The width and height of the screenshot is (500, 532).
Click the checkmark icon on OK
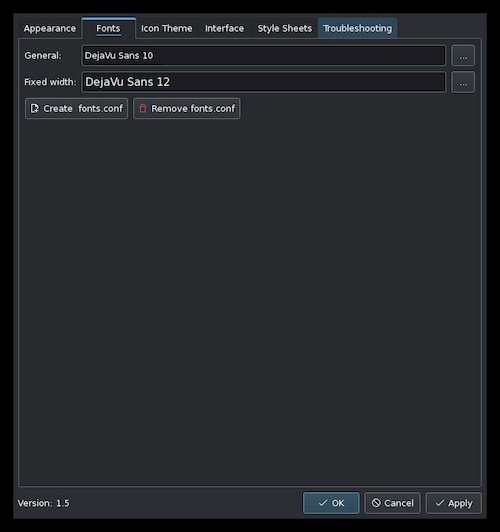pos(323,503)
